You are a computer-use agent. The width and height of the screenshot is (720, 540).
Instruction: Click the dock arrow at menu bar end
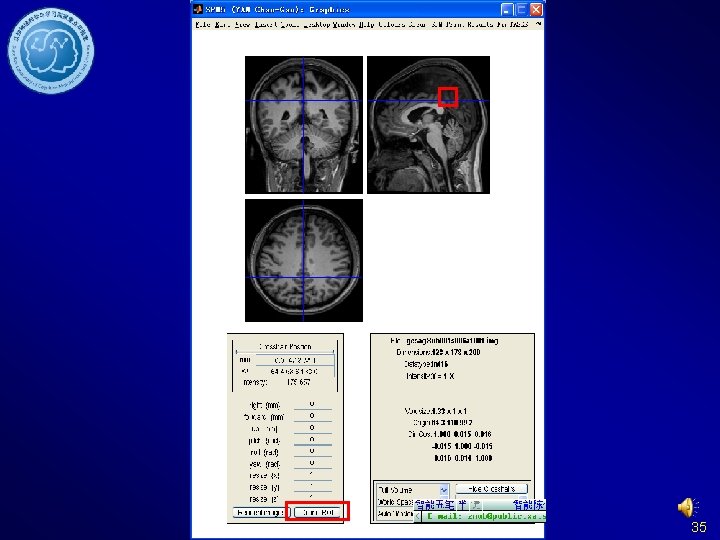click(539, 23)
